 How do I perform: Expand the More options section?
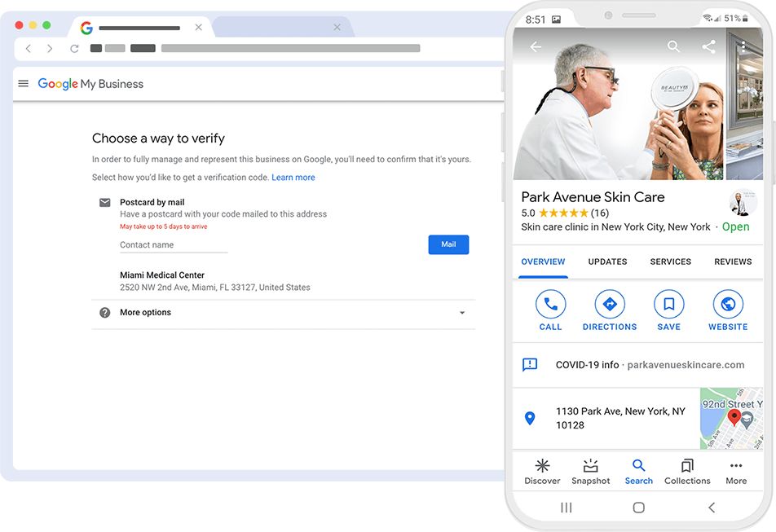point(145,312)
